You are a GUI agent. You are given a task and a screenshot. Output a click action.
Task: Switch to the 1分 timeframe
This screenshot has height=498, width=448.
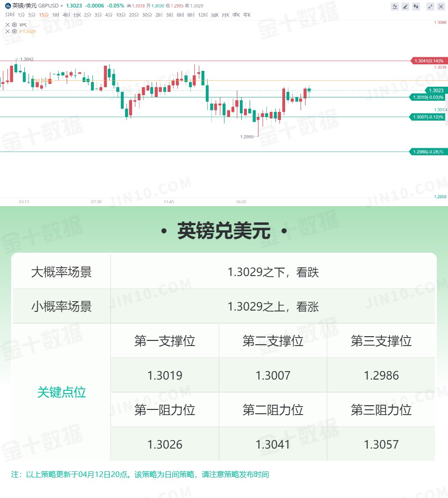click(21, 15)
